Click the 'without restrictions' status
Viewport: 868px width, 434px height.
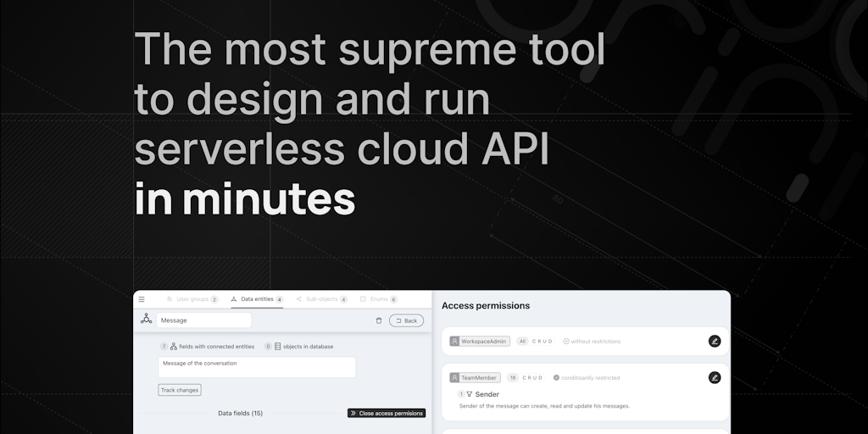click(x=592, y=341)
